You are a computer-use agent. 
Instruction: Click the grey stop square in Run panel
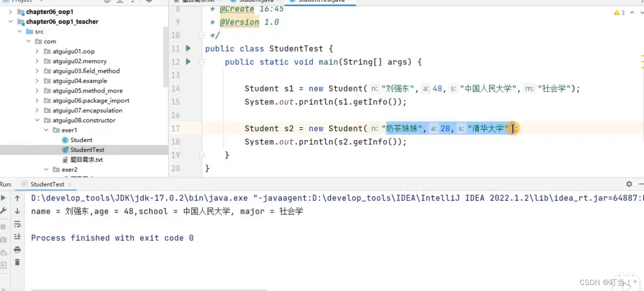click(3, 227)
